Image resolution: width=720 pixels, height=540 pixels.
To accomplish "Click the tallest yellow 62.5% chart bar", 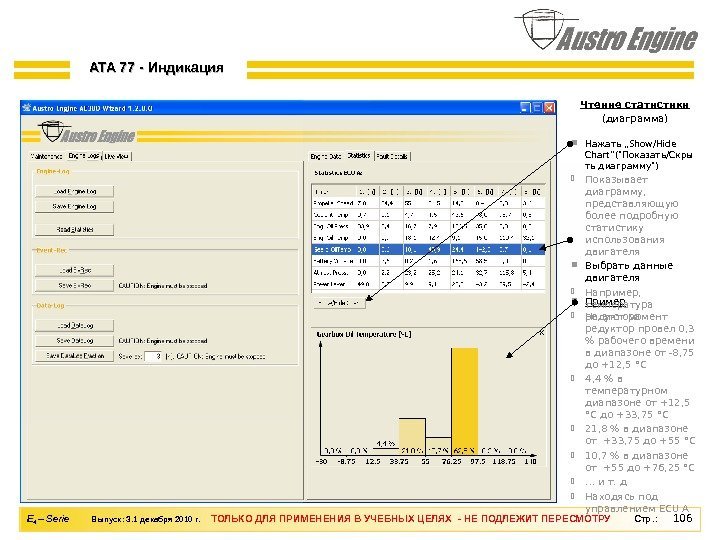I will 465,401.
